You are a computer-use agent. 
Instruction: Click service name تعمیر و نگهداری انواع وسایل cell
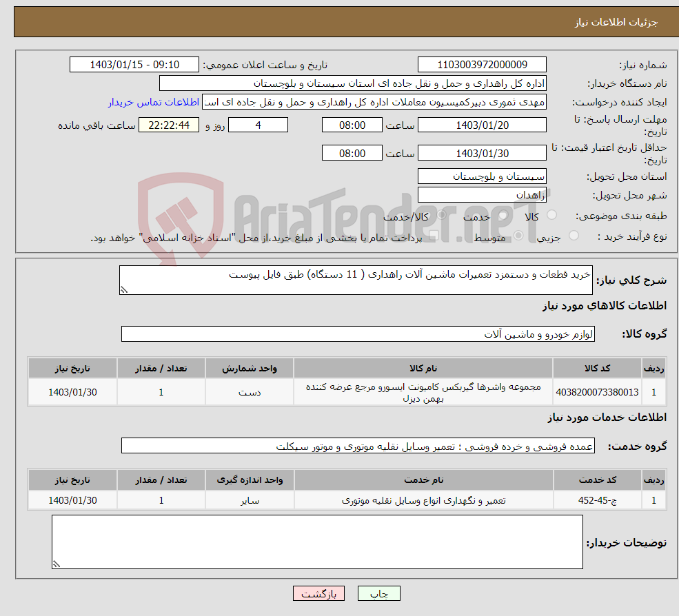tap(423, 500)
